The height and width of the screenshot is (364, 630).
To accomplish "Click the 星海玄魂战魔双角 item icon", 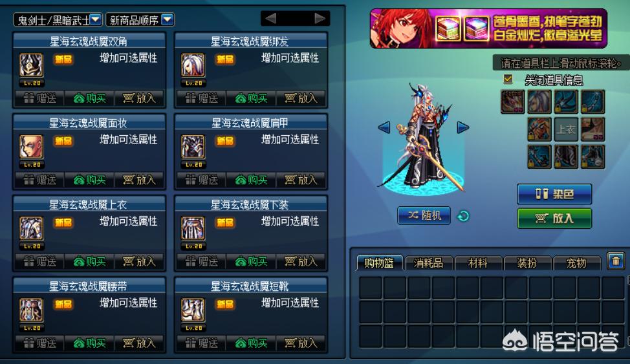I will (31, 65).
